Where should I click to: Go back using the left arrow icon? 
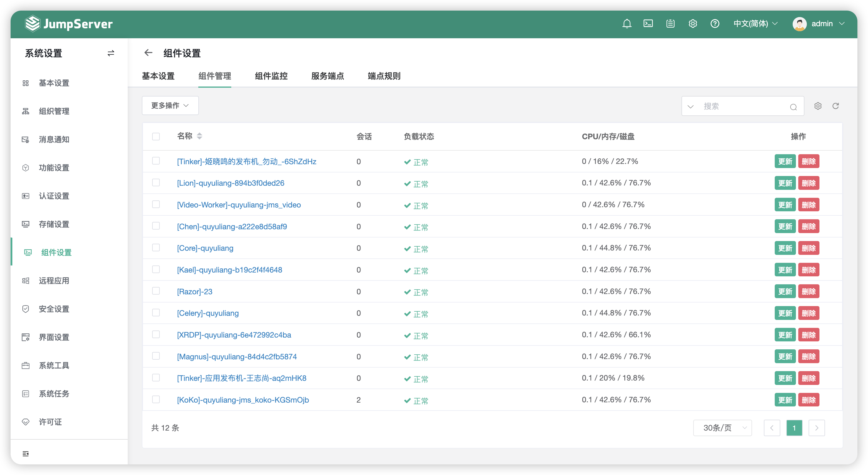pyautogui.click(x=148, y=53)
